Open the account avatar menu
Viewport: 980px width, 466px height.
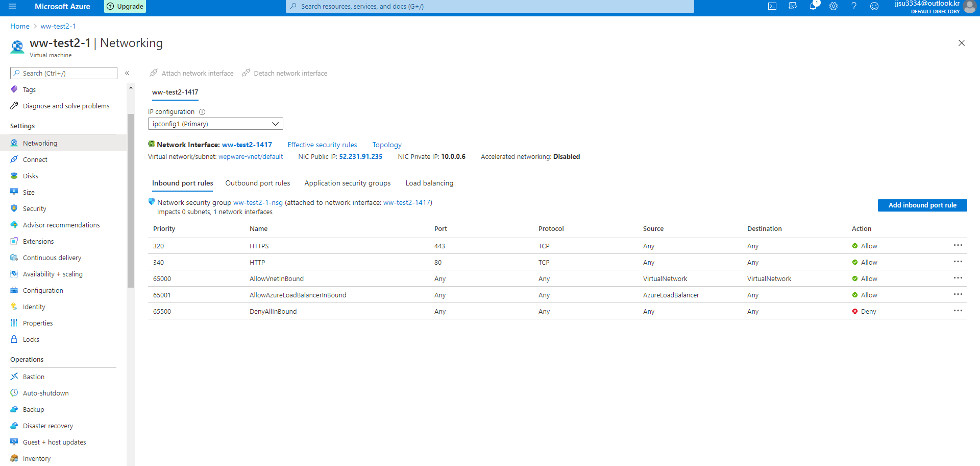pos(970,7)
